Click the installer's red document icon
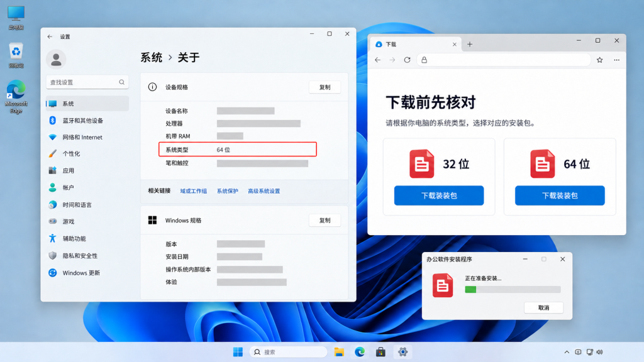Image resolution: width=644 pixels, height=362 pixels. 442,285
